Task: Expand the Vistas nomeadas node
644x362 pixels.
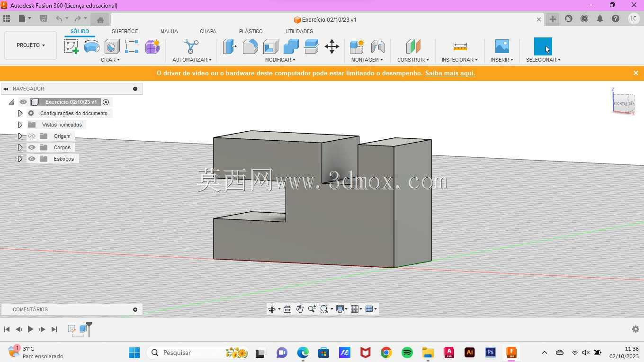Action: (x=20, y=125)
